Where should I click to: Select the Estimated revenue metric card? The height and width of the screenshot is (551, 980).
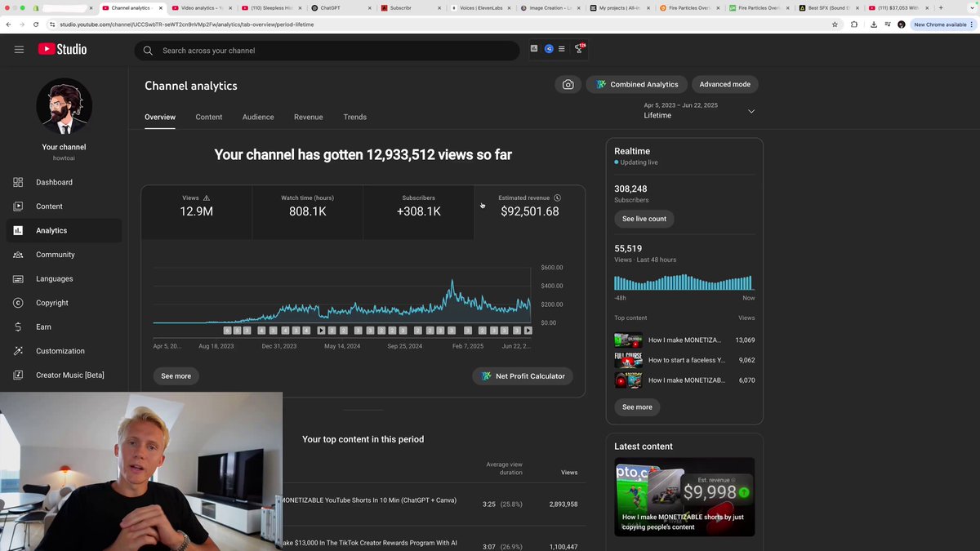pos(529,212)
